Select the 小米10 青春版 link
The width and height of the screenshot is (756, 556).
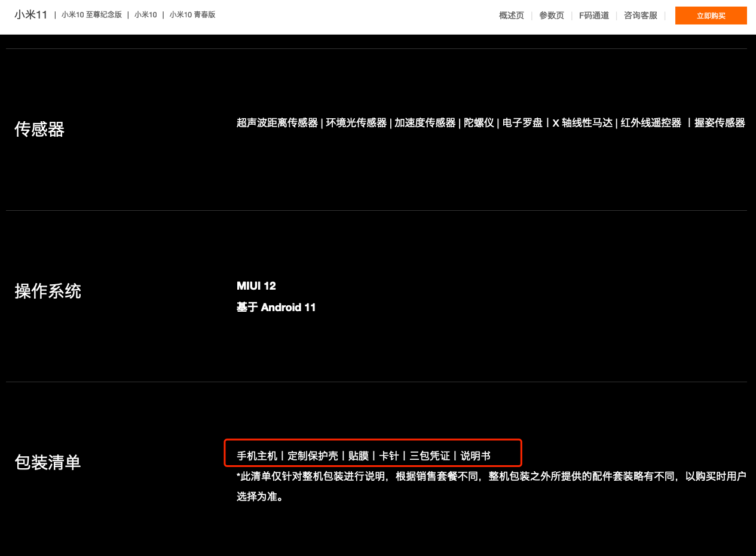tap(192, 14)
